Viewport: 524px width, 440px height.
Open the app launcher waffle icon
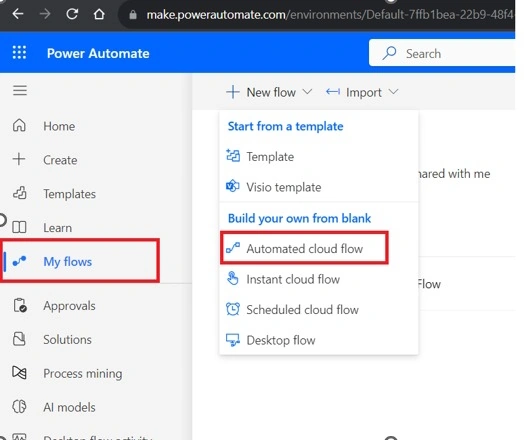pyautogui.click(x=19, y=52)
